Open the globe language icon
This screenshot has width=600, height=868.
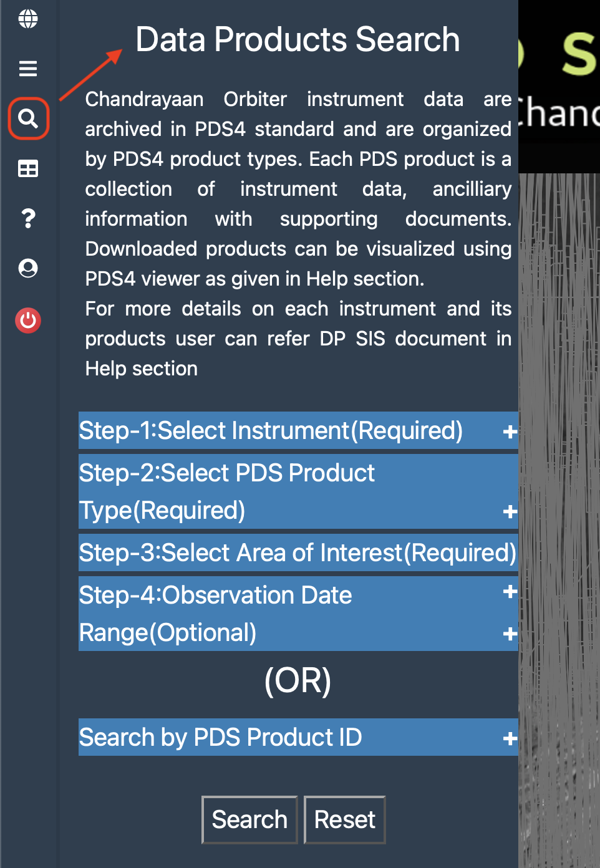coord(27,19)
